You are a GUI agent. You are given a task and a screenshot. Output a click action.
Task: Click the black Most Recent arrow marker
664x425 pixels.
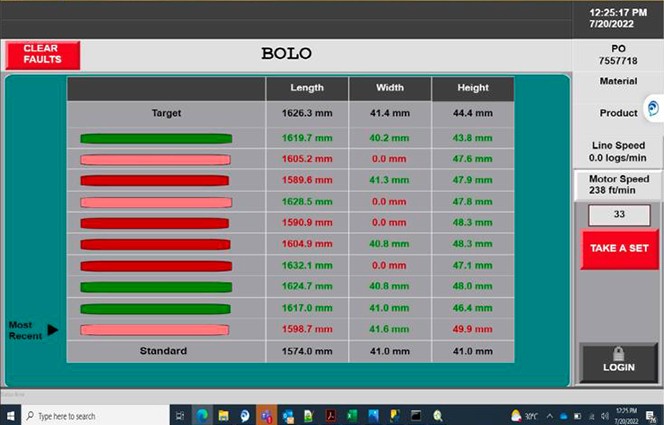click(x=53, y=329)
